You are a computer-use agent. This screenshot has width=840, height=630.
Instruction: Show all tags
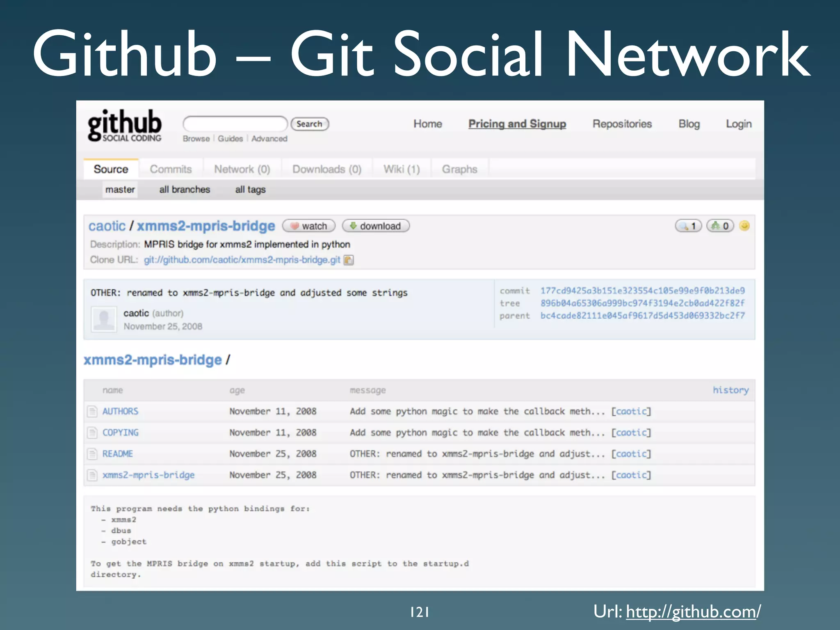click(250, 190)
